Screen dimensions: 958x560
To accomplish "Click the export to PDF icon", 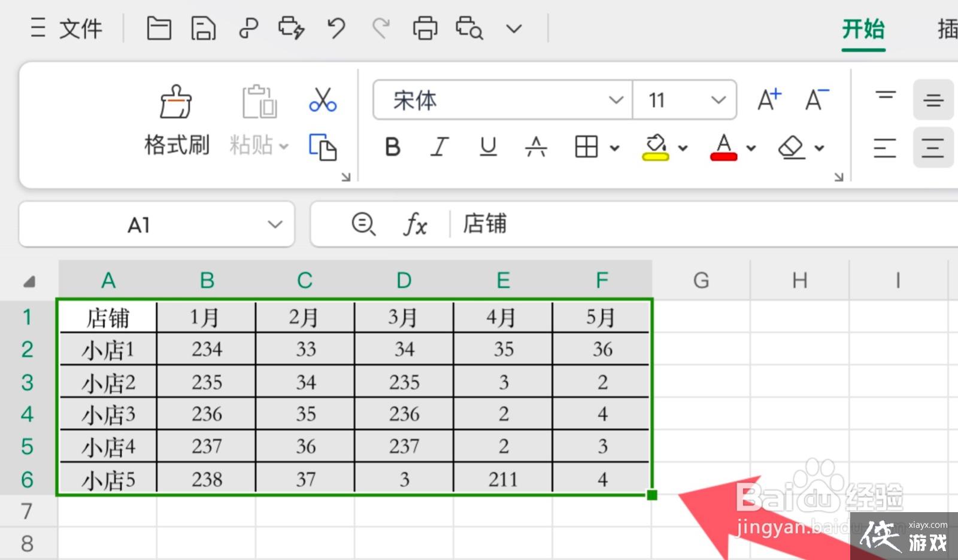I will [x=248, y=28].
